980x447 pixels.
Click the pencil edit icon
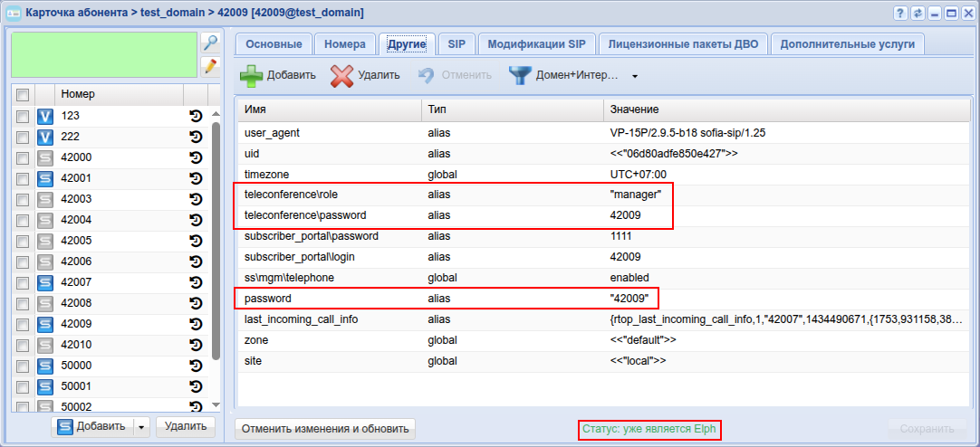(211, 66)
